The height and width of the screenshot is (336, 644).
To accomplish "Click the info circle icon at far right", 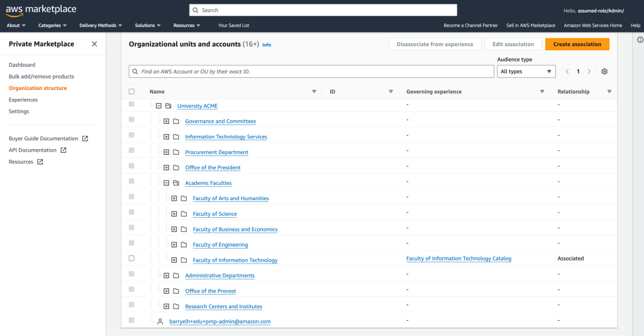I will point(640,40).
